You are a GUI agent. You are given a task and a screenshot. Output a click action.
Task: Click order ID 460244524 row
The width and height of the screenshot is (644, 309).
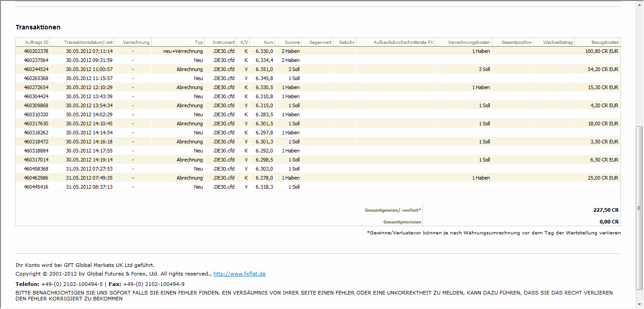(36, 69)
